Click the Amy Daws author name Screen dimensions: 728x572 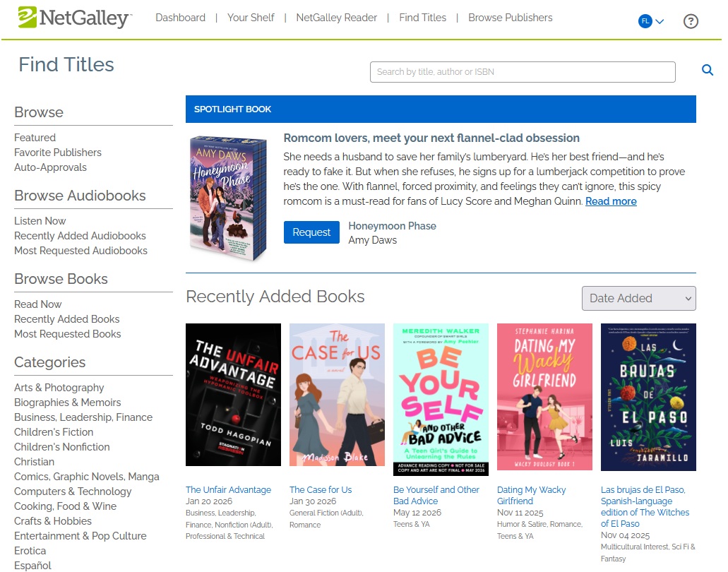pos(372,240)
